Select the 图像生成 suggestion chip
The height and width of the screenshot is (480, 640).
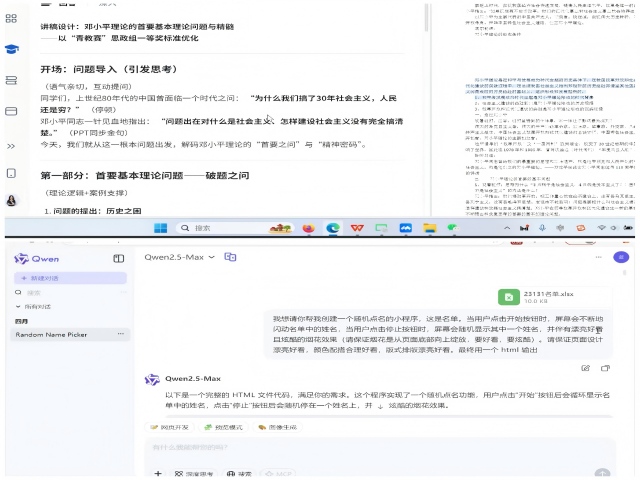tap(278, 427)
